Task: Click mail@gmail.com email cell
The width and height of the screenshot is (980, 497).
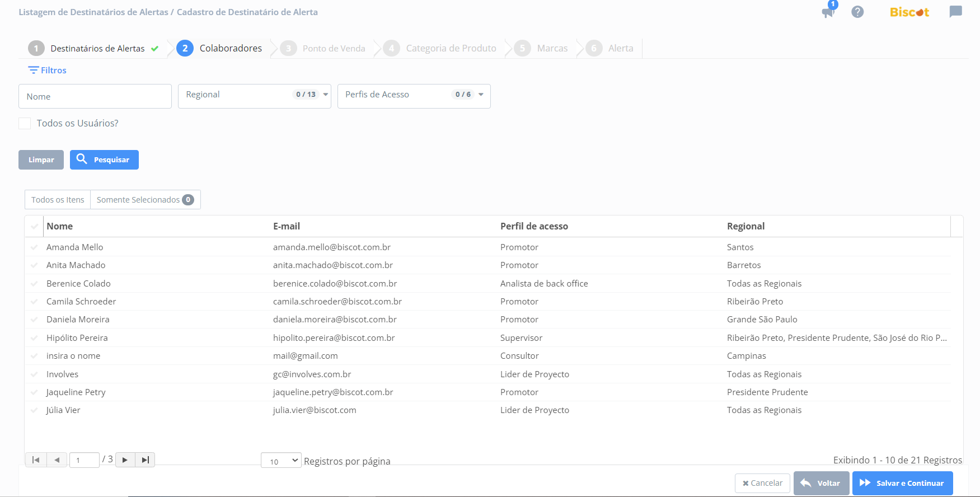Action: (x=306, y=355)
